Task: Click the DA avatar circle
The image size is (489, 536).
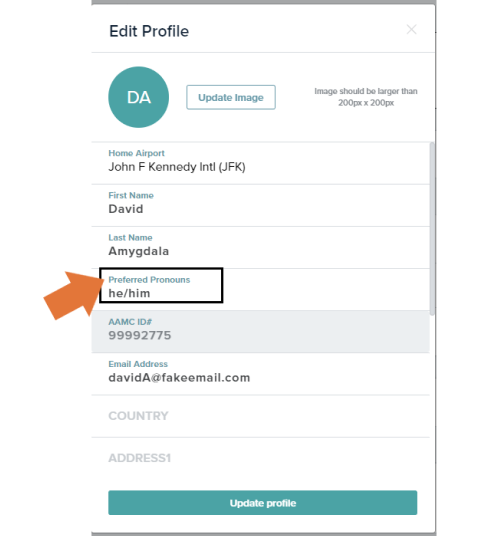Action: (138, 97)
